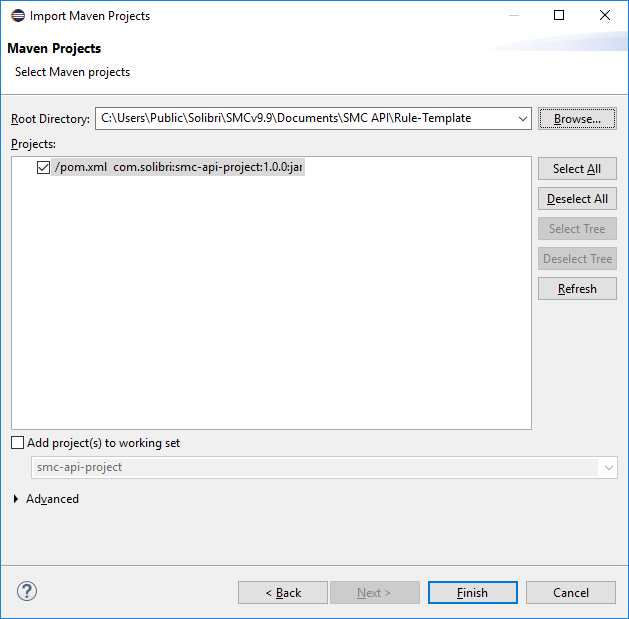The width and height of the screenshot is (629, 619).
Task: Uncheck the /pom.xml project checkbox
Action: (x=43, y=168)
